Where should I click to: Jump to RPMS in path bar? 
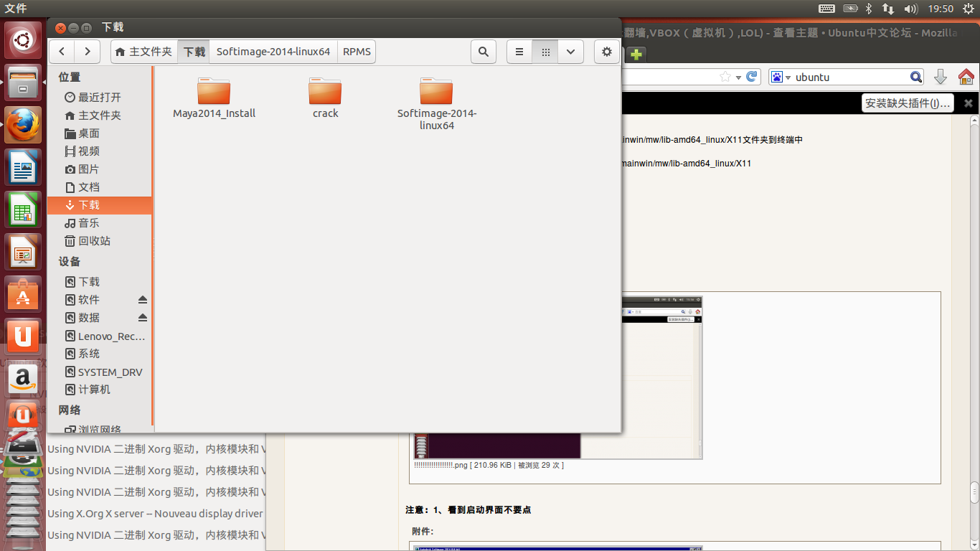tap(357, 52)
